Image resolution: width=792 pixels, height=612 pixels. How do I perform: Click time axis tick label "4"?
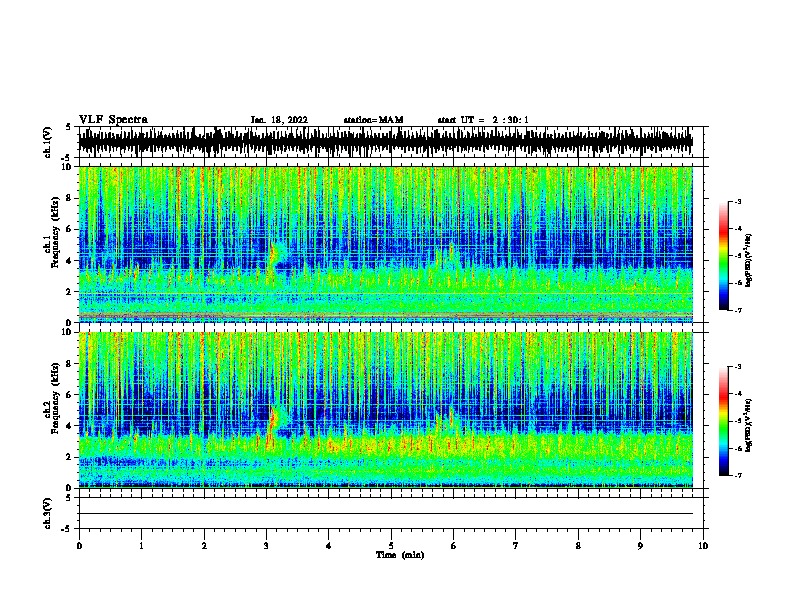tap(328, 546)
